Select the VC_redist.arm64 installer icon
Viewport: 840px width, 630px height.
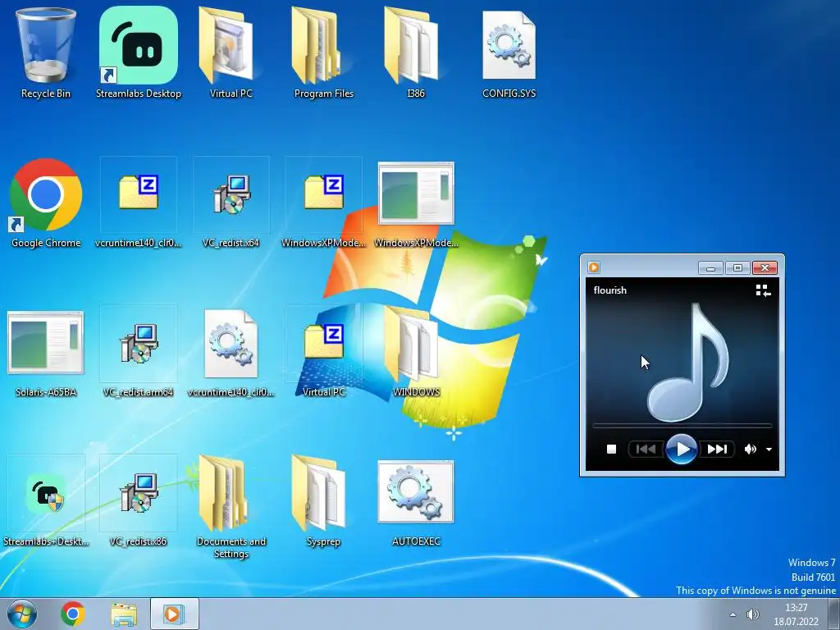[138, 352]
